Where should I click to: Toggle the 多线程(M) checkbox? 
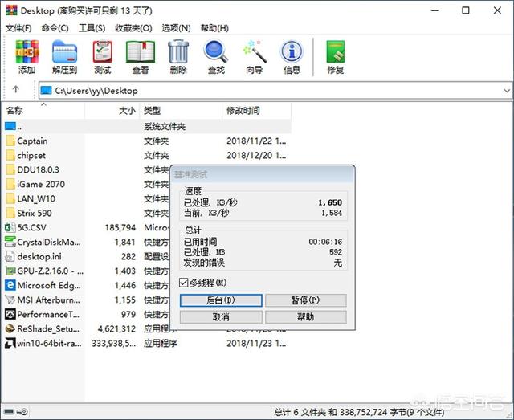pyautogui.click(x=184, y=283)
